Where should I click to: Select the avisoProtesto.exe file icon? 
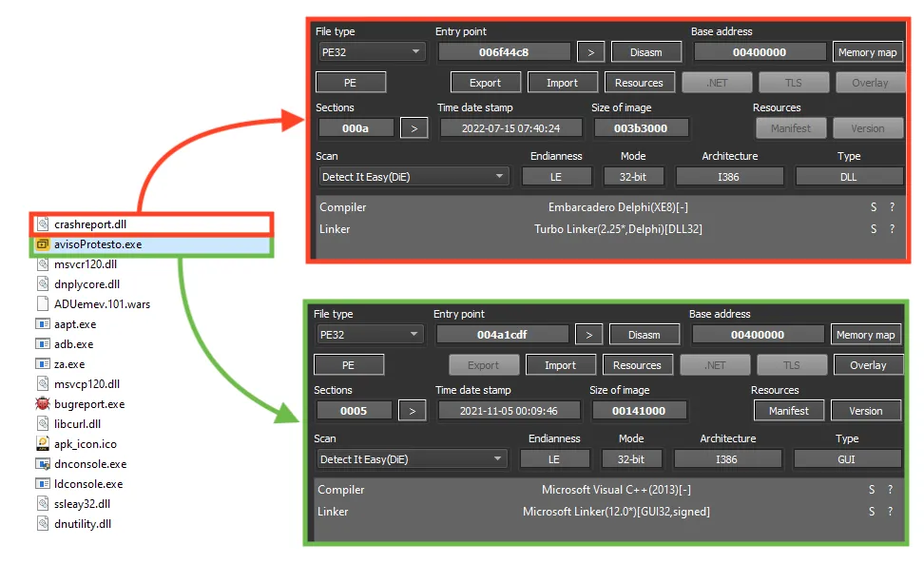click(43, 244)
